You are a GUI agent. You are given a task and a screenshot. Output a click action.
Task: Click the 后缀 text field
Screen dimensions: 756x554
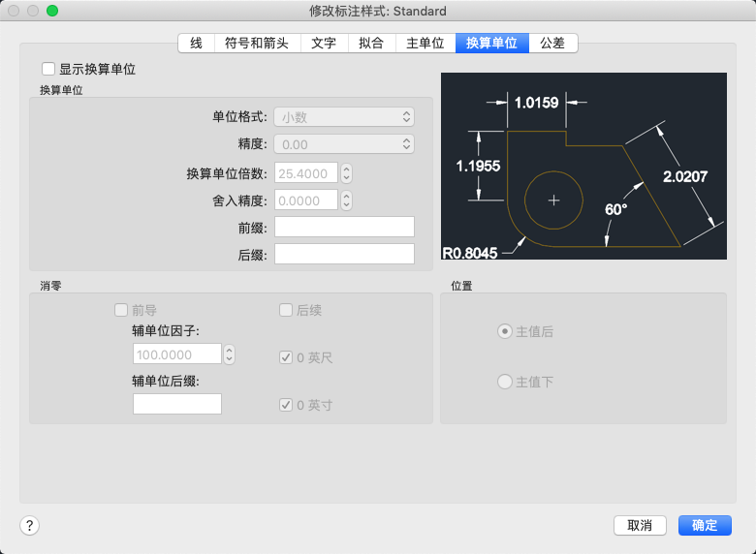coord(344,254)
